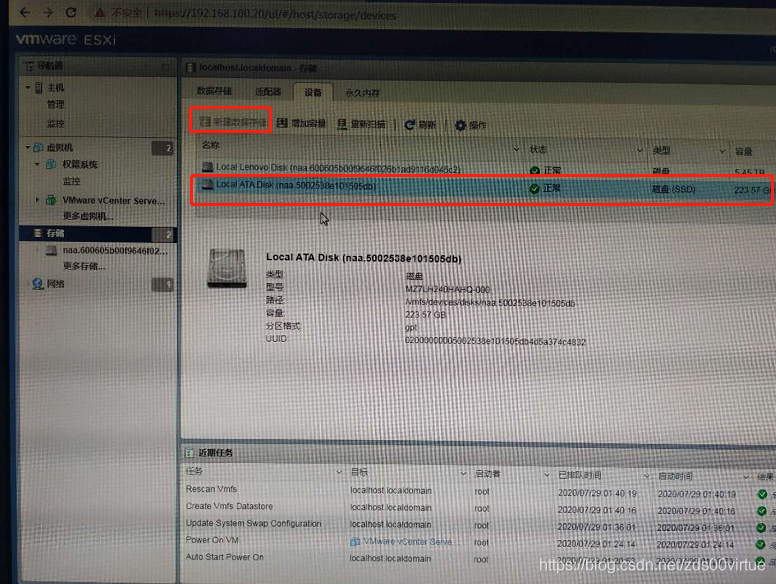
Task: Open the 已排队时间 column dropdown arrow
Action: tap(646, 476)
